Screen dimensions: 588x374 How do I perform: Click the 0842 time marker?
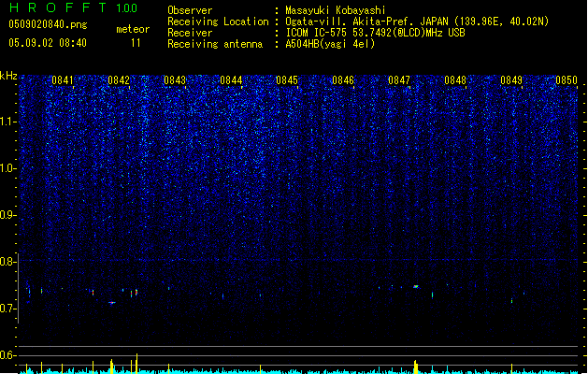[119, 80]
